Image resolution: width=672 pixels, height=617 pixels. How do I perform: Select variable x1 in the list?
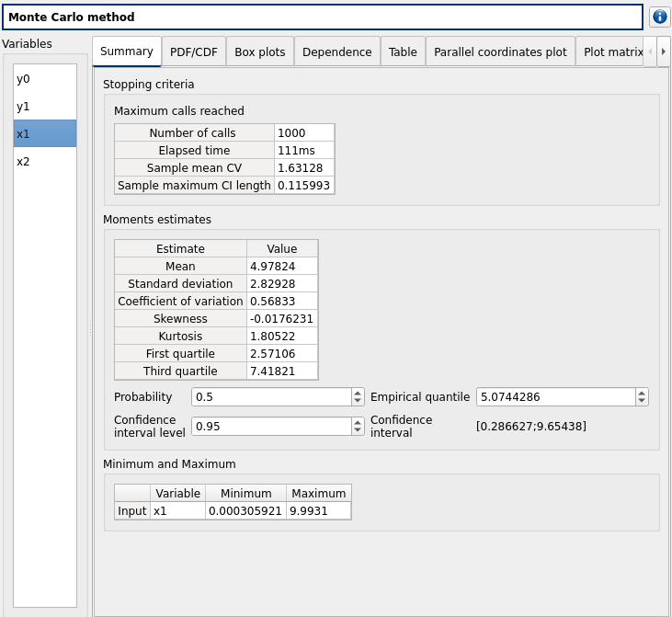click(45, 133)
